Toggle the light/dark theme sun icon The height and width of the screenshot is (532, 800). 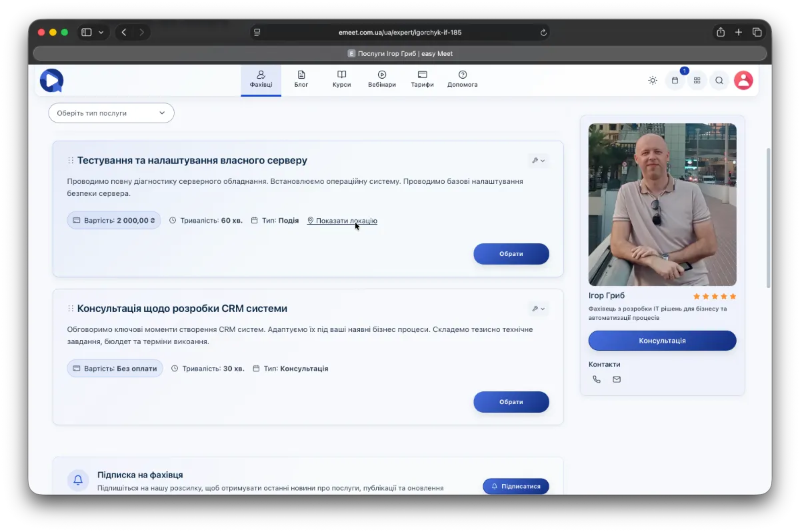653,81
